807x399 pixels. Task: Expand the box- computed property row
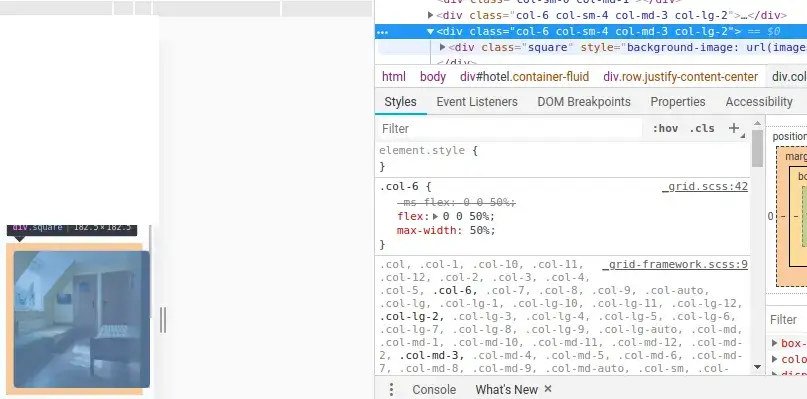[775, 343]
